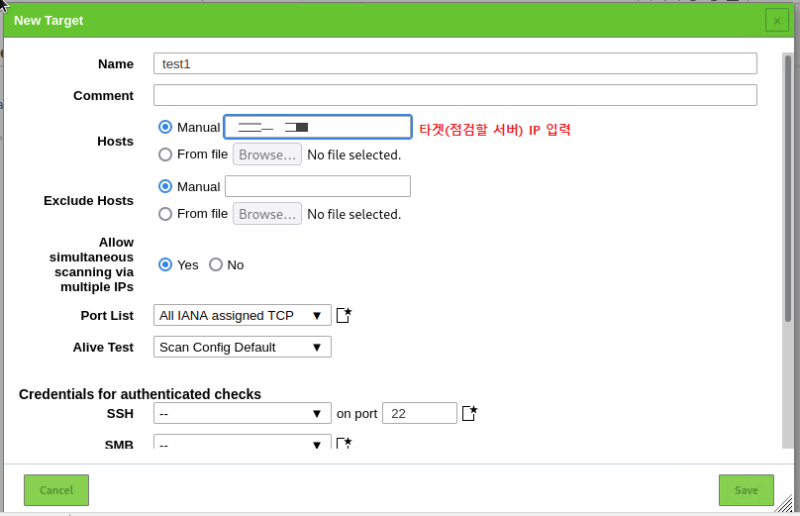Click Browse for Hosts file

click(x=268, y=155)
